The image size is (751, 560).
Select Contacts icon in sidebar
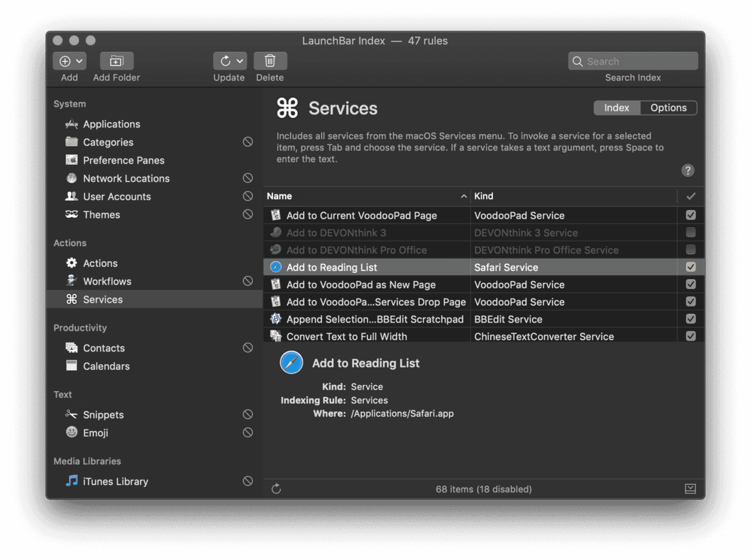pyautogui.click(x=72, y=348)
